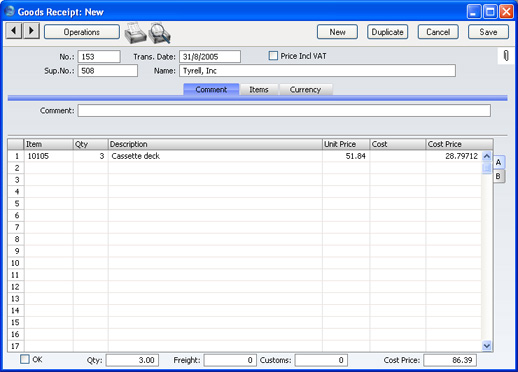This screenshot has height=372, width=518.
Task: Click the Goods Receipt window title icon
Action: [9, 11]
